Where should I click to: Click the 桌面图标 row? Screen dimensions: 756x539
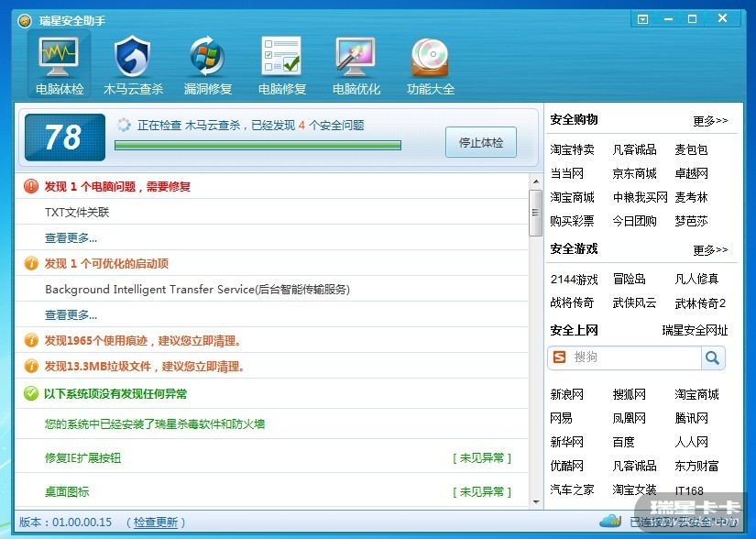pos(271,491)
